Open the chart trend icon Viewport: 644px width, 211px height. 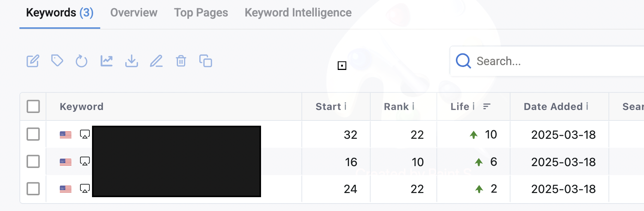pos(107,61)
